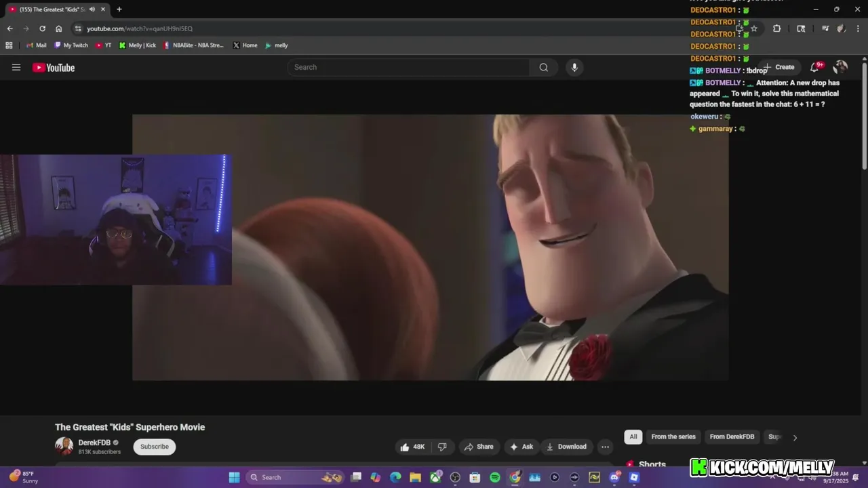Open Roblox from the taskbar

(634, 477)
